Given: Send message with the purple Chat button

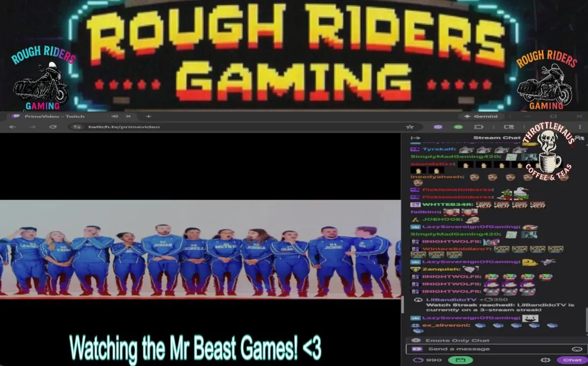Looking at the screenshot, I should pos(572,360).
